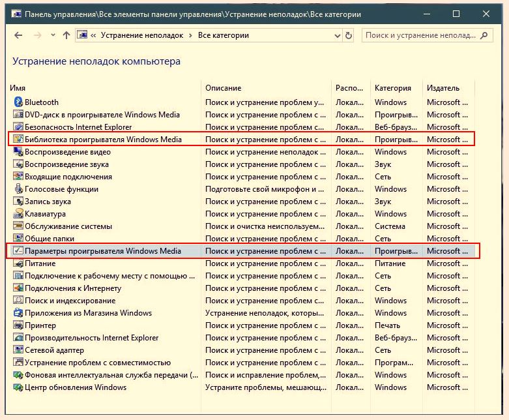This screenshot has width=509, height=420.
Task: Expand the arrow after Устранение неполадок breadcrumb
Action: pyautogui.click(x=190, y=35)
